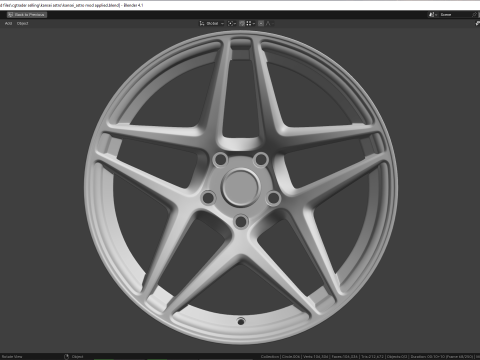Image resolution: width=480 pixels, height=360 pixels.
Task: Click the pin scene icon
Action: (x=475, y=15)
